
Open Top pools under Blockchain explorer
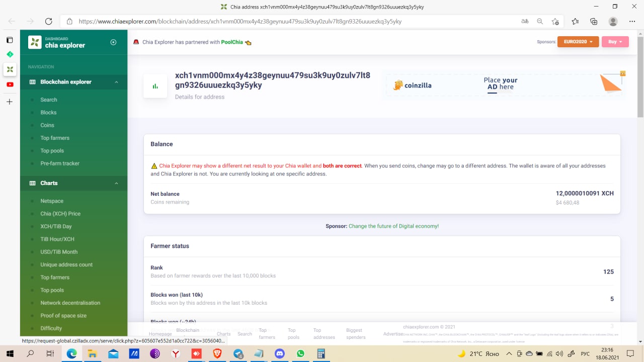[52, 151]
